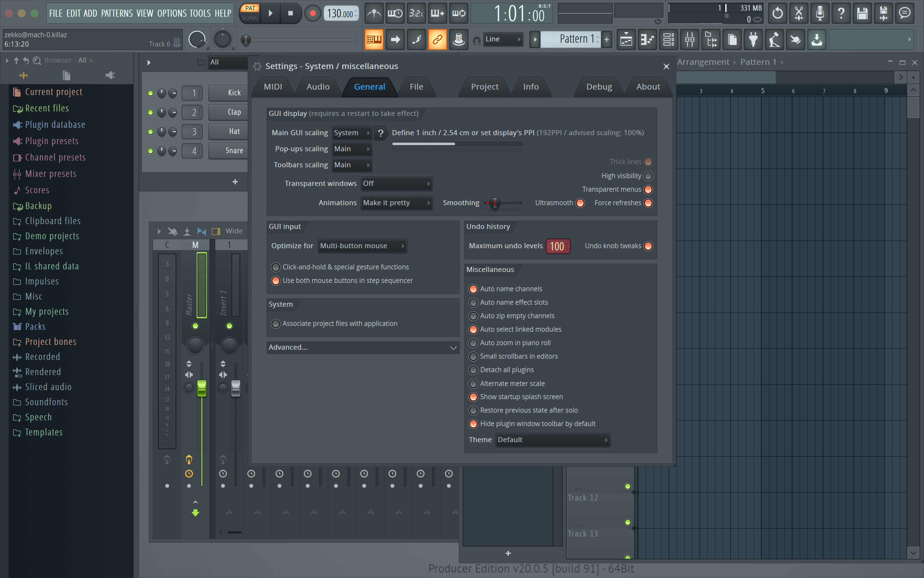Open the Toolbars scaling dropdown

pos(352,165)
